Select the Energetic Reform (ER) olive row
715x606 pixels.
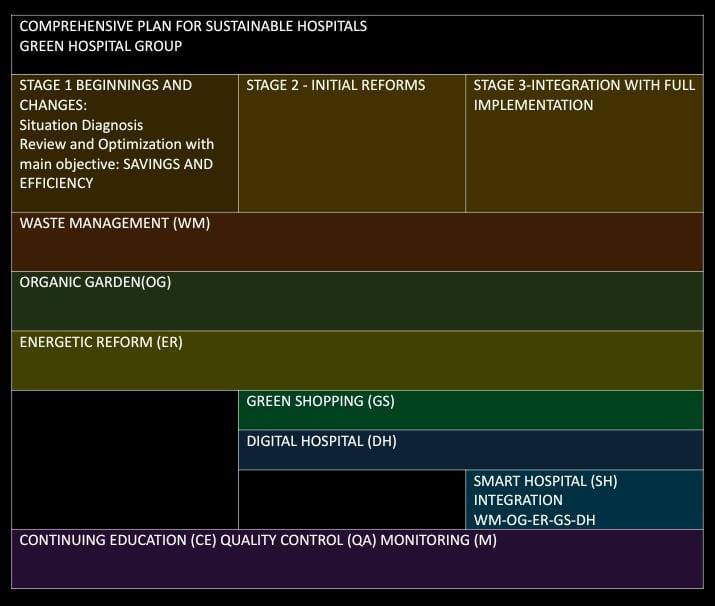coord(358,360)
